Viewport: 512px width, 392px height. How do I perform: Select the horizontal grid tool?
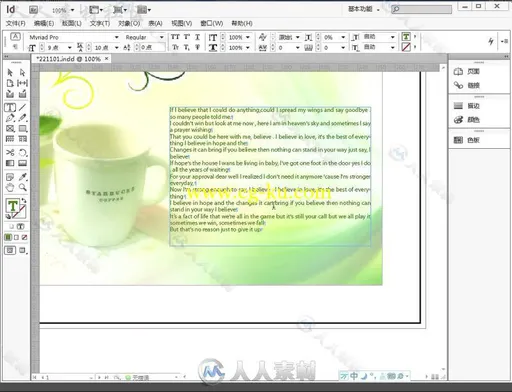[10, 139]
